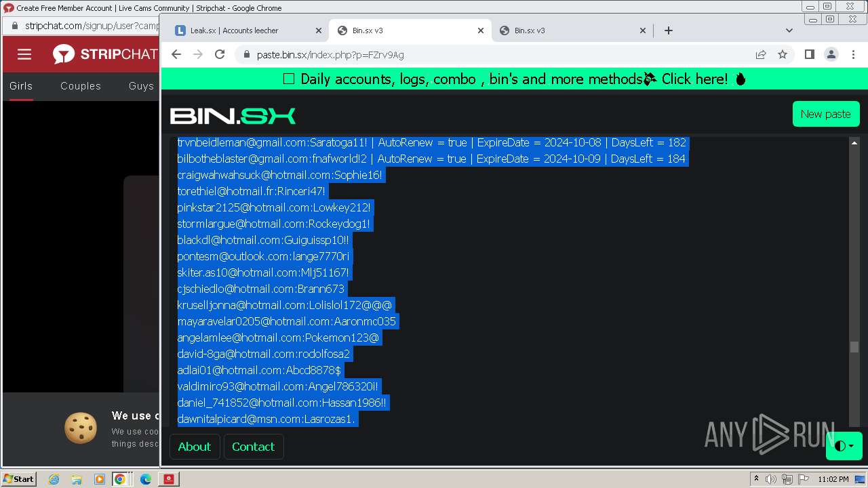This screenshot has width=868, height=488.
Task: Open the Chrome three-dot menu
Action: (852, 54)
